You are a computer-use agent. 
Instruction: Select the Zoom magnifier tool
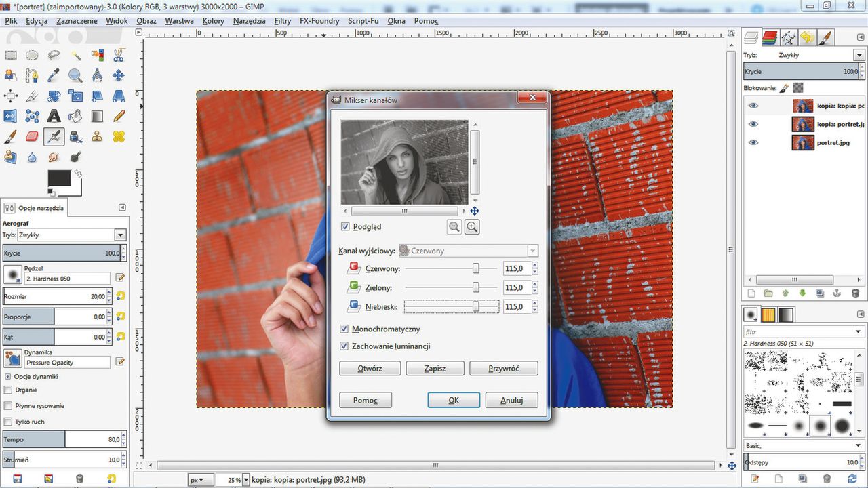tap(75, 76)
